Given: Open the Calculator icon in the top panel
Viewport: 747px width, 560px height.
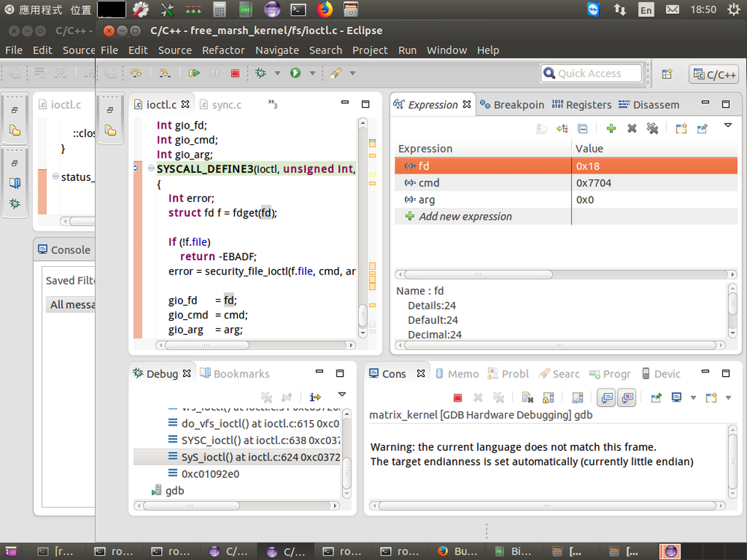Looking at the screenshot, I should pyautogui.click(x=219, y=9).
